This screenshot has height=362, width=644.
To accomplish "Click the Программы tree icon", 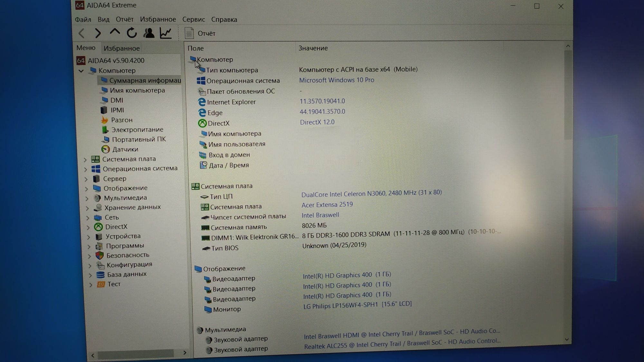I will [99, 246].
